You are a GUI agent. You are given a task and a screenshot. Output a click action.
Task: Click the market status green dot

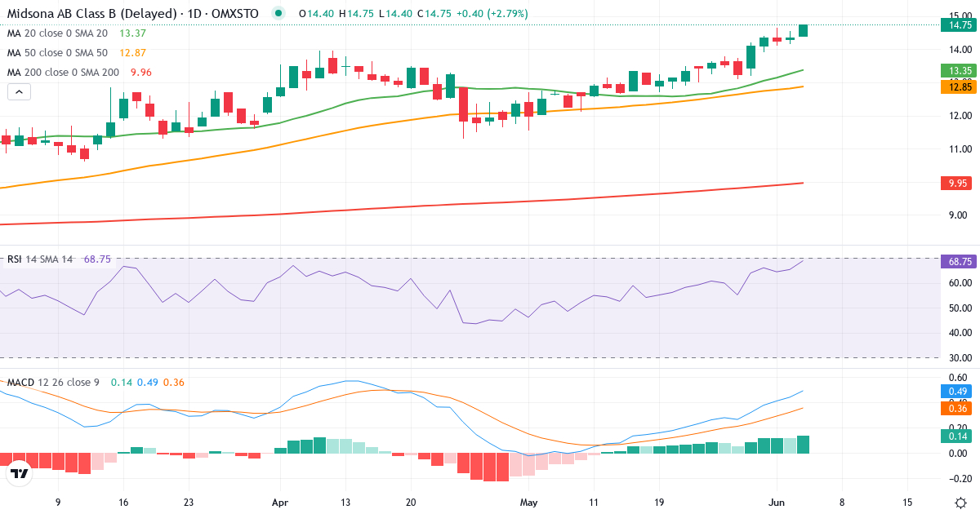279,14
